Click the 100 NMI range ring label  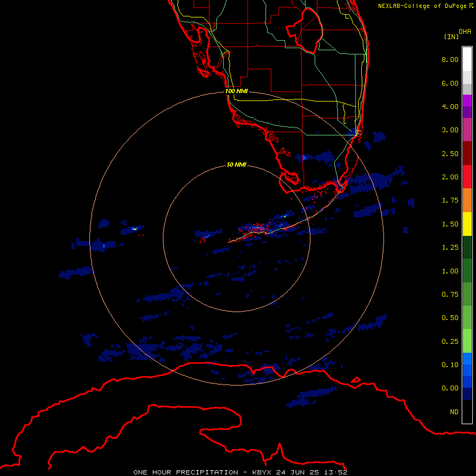(236, 91)
